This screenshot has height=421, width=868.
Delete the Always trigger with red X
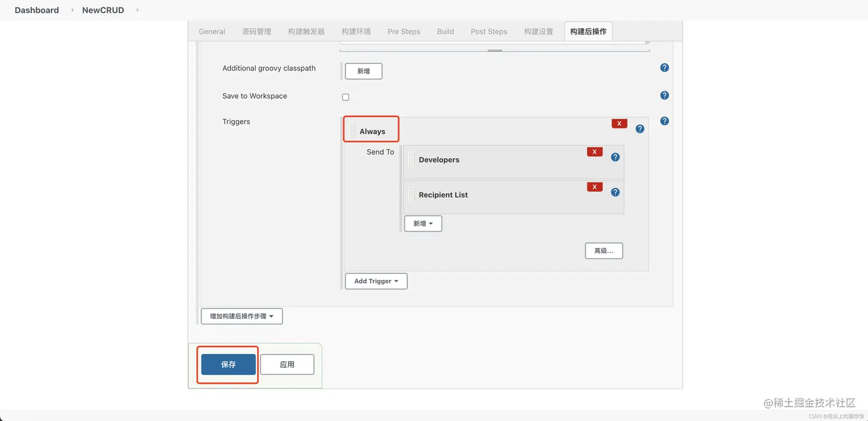[x=619, y=123]
